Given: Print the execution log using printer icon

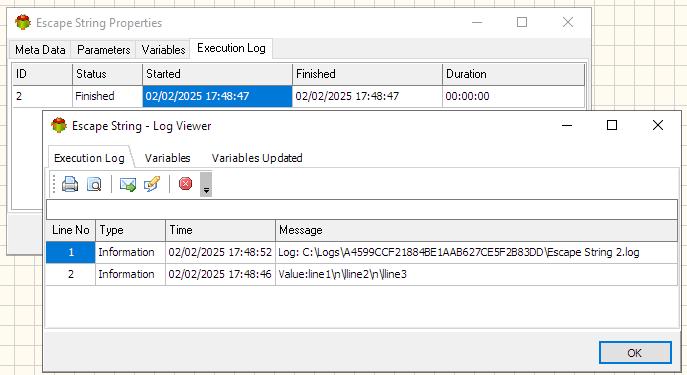Looking at the screenshot, I should (70, 184).
